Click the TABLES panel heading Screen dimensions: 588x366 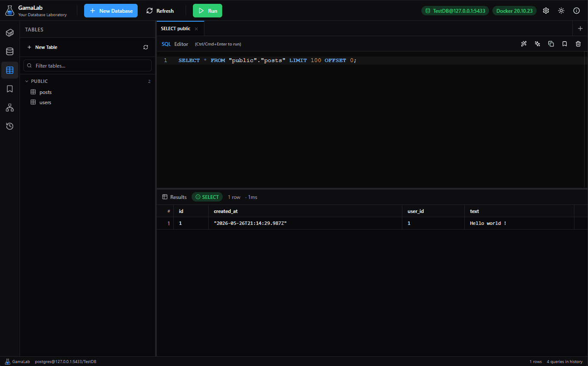[x=34, y=30]
